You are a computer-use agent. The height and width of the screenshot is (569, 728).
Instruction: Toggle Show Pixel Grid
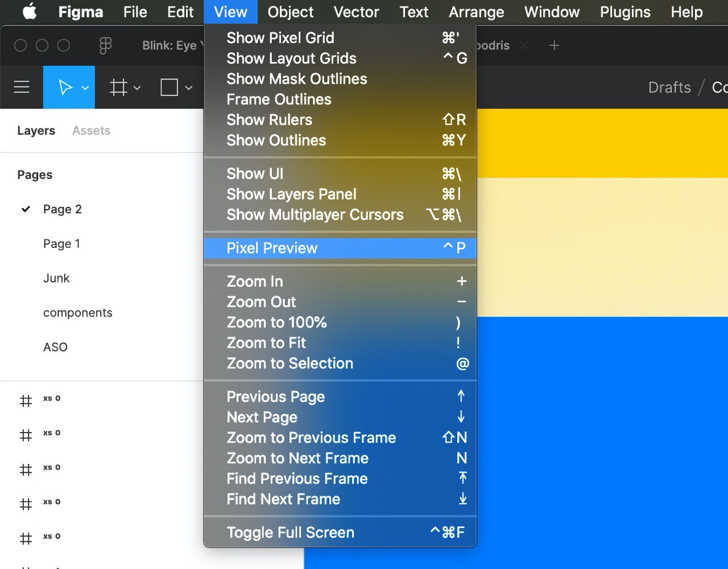click(340, 38)
